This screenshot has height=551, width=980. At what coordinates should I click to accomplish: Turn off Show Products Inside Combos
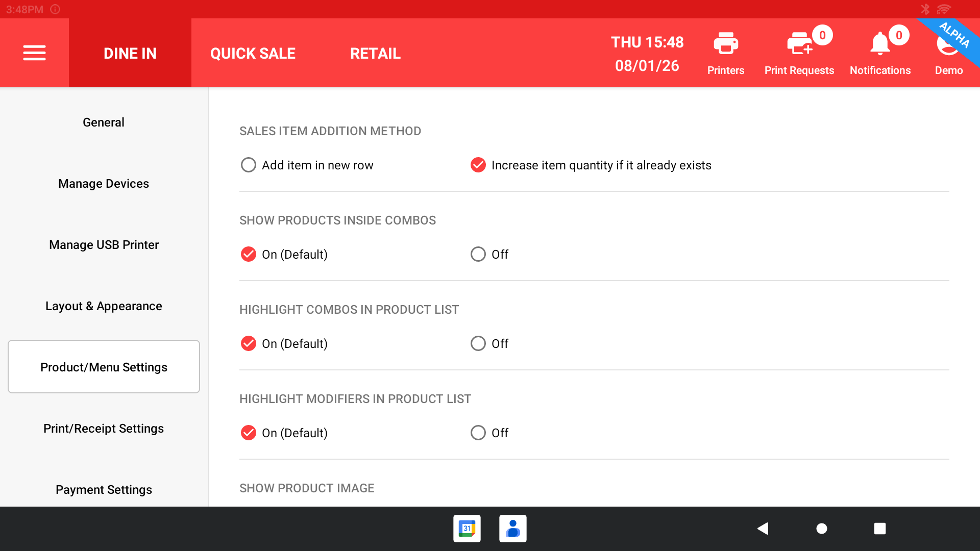pyautogui.click(x=478, y=254)
